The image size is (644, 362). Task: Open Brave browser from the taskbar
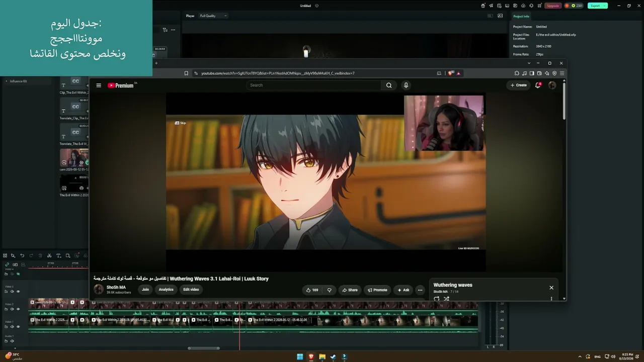(x=311, y=357)
